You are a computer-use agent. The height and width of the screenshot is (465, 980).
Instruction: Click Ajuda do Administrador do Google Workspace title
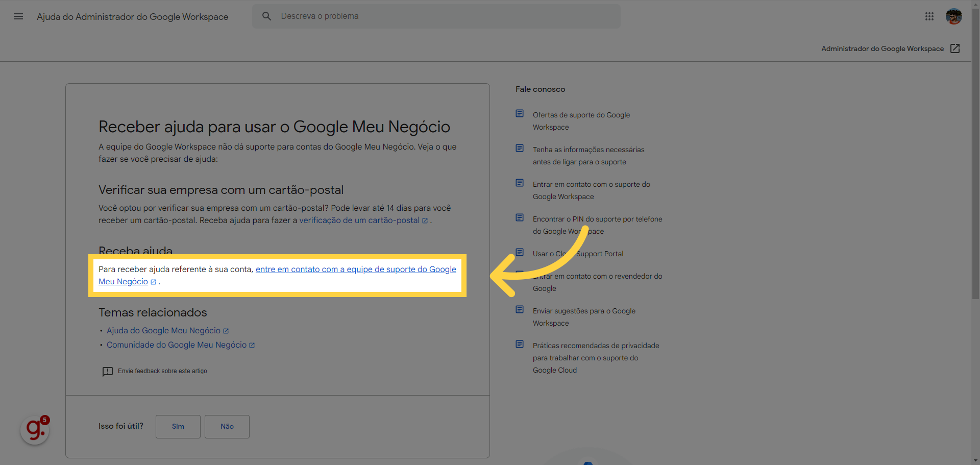(x=133, y=16)
